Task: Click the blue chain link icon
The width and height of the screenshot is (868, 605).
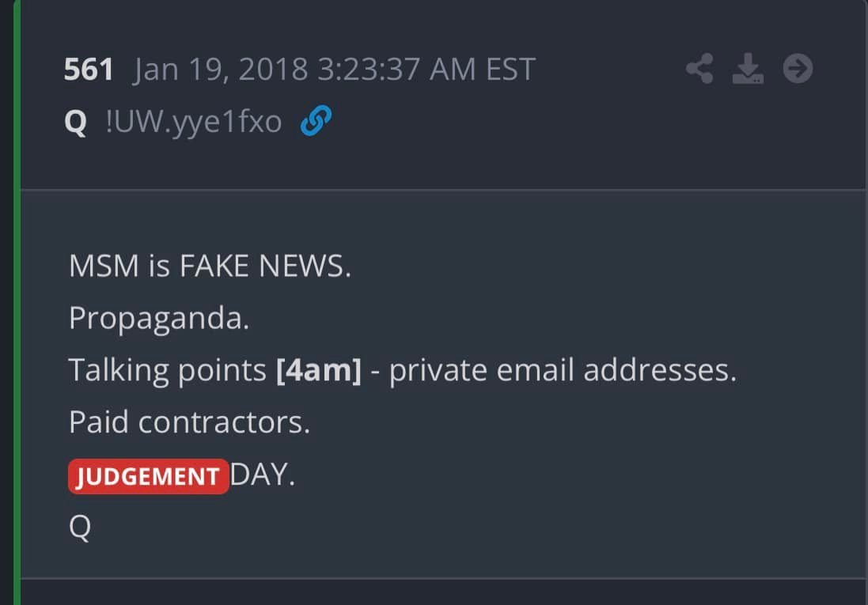Action: (316, 122)
